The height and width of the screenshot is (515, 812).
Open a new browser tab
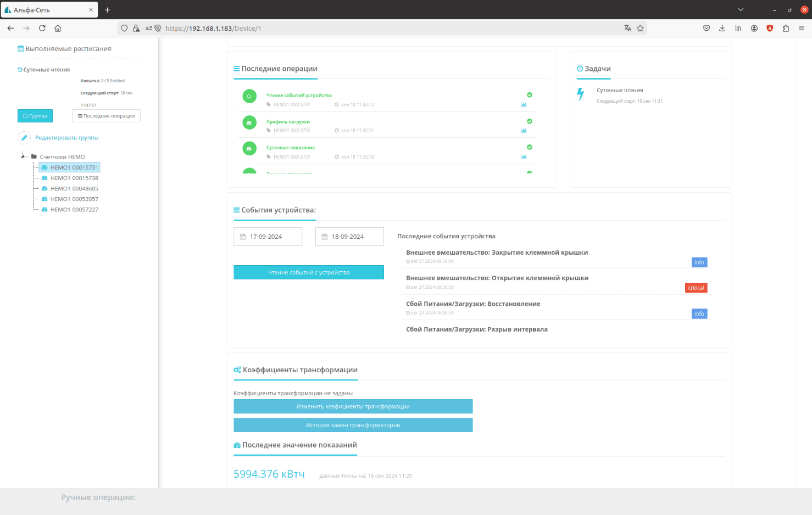(x=108, y=10)
